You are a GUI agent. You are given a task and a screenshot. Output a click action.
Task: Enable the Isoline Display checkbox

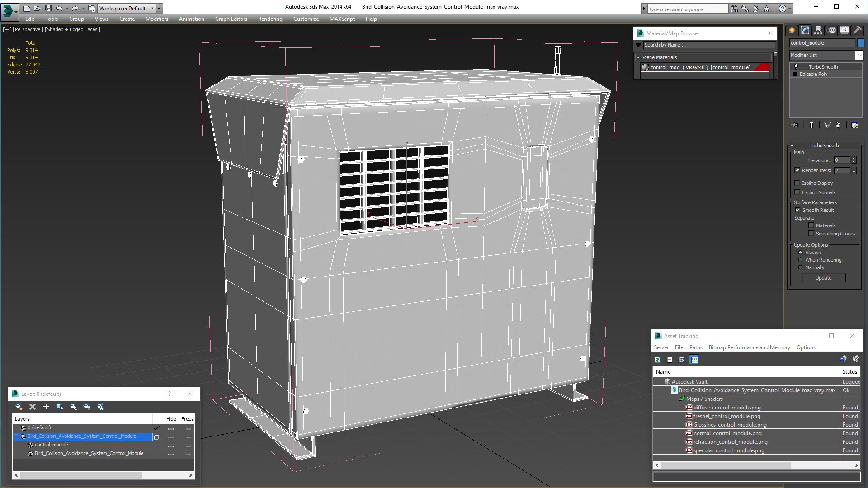point(797,183)
